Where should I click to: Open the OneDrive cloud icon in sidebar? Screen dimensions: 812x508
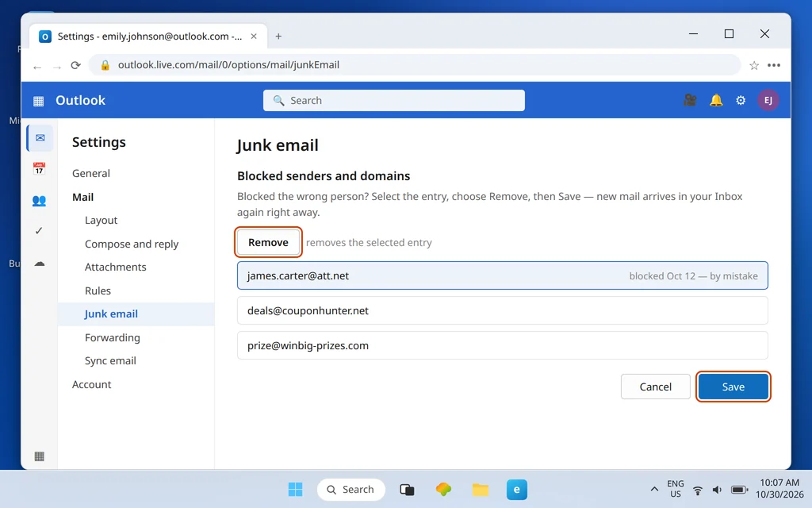click(40, 264)
